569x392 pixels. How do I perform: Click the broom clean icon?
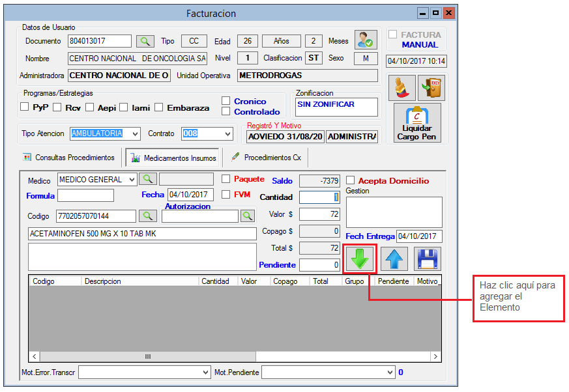click(401, 87)
